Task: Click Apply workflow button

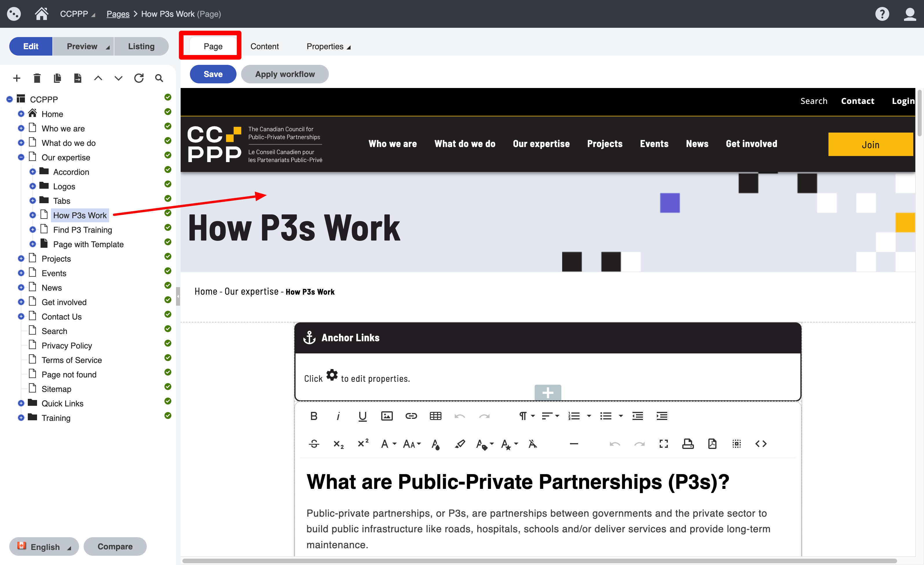Action: [x=285, y=74]
